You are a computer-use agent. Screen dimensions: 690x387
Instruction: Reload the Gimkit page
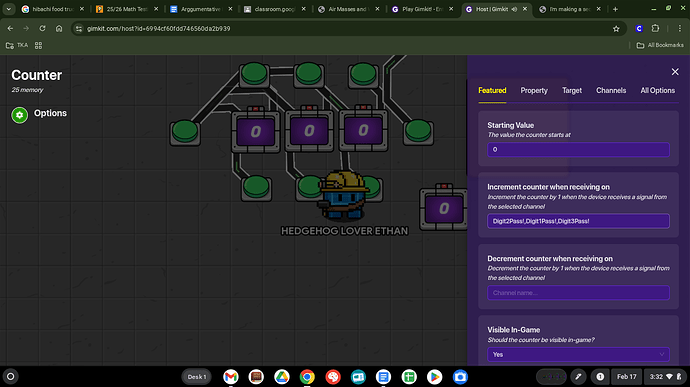click(42, 29)
